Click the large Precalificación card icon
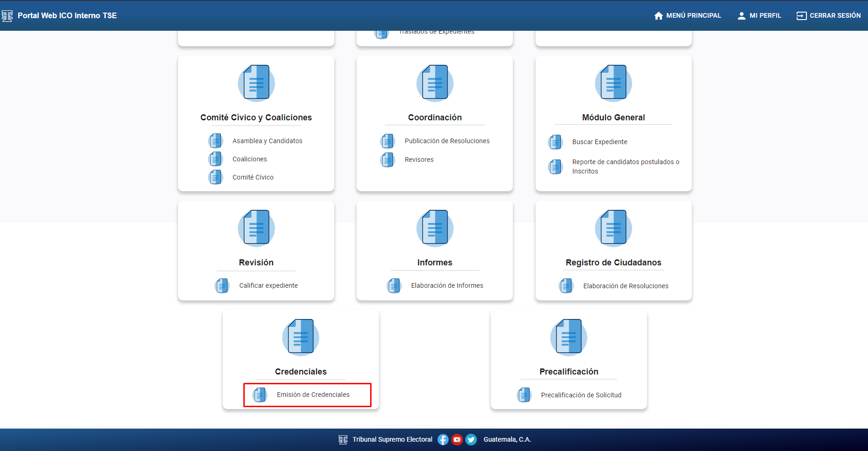The width and height of the screenshot is (868, 451). (x=568, y=337)
